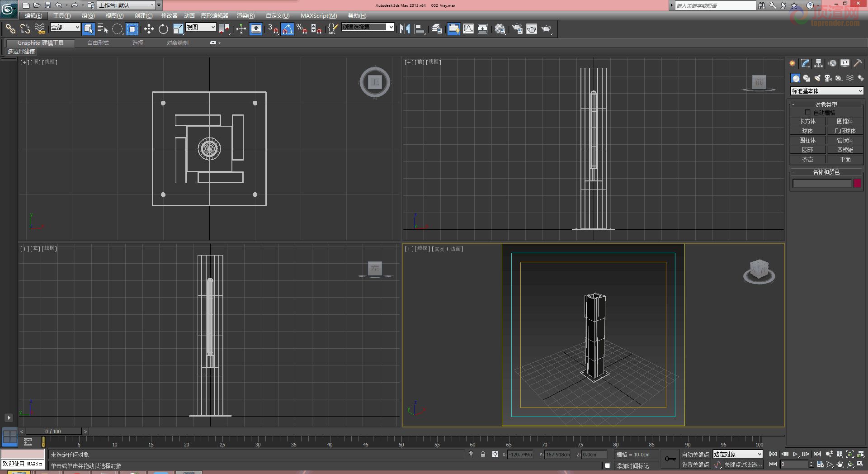Image resolution: width=868 pixels, height=474 pixels.
Task: Click the Pan View hand icon
Action: [x=840, y=465]
